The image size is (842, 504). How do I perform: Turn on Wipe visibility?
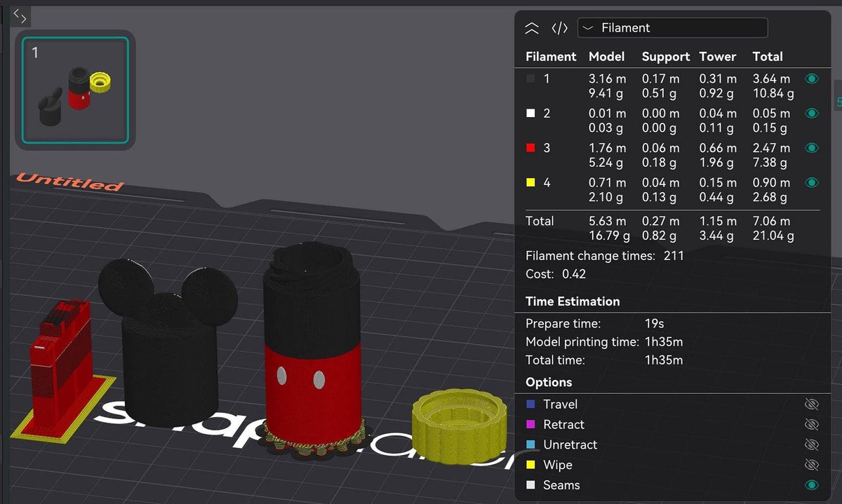pyautogui.click(x=812, y=465)
